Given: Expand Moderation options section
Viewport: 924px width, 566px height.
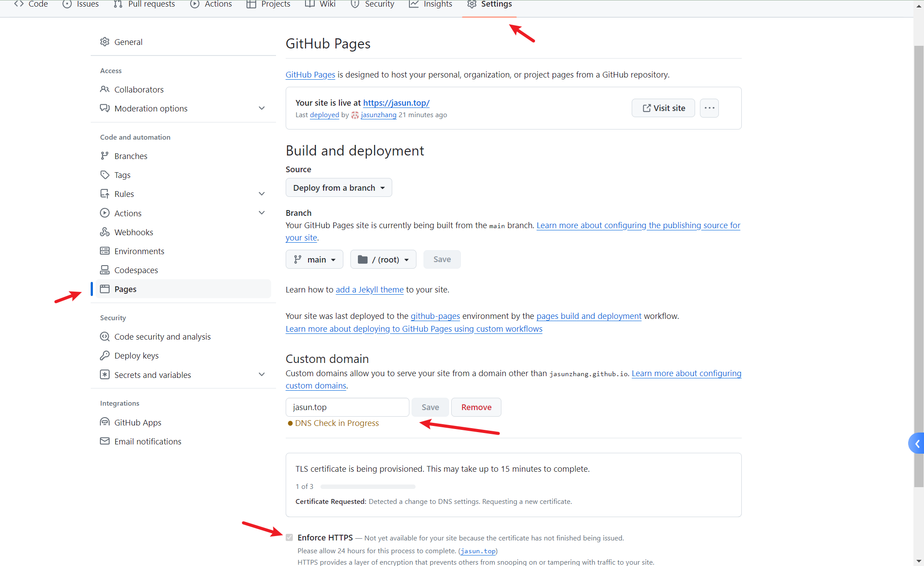Looking at the screenshot, I should [x=261, y=108].
